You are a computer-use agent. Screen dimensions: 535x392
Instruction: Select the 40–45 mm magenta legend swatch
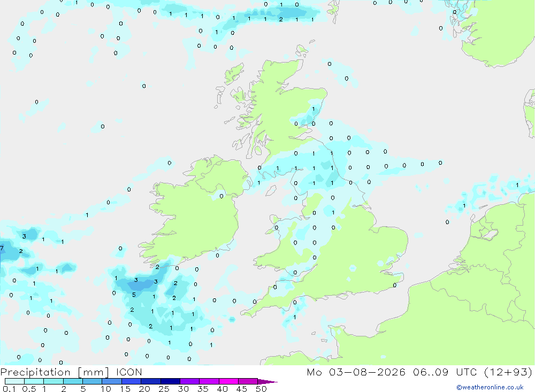tap(228, 381)
